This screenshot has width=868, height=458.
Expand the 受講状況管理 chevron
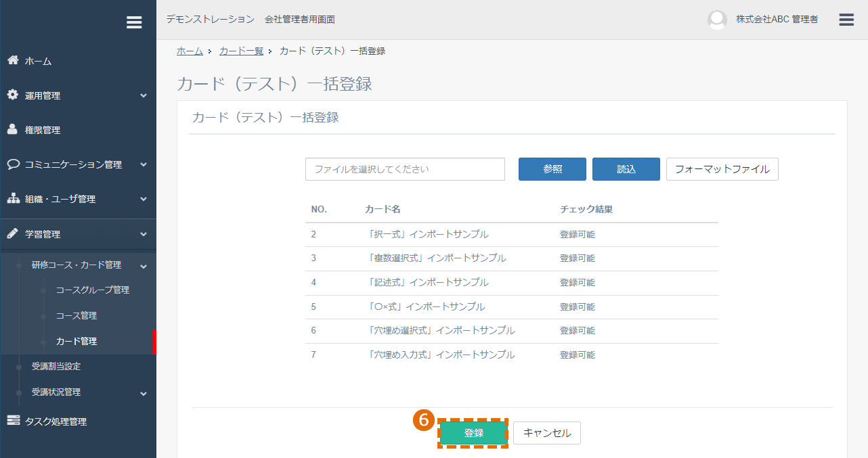click(x=144, y=393)
